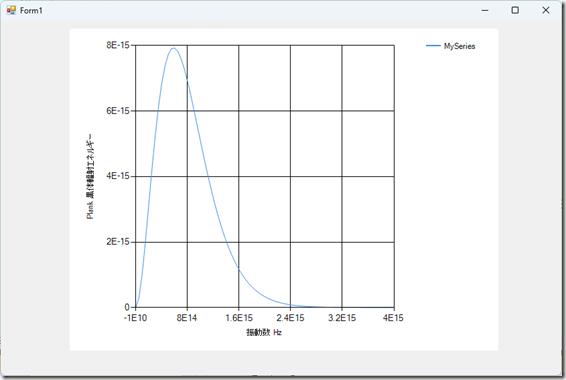Click the 4E15 x-axis label

393,318
